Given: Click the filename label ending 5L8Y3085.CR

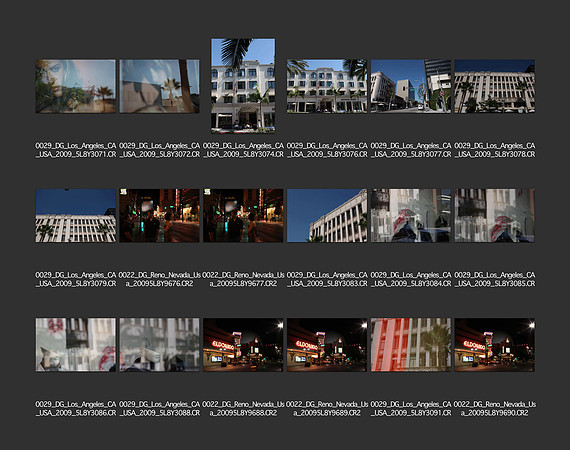Looking at the screenshot, I should 494,279.
